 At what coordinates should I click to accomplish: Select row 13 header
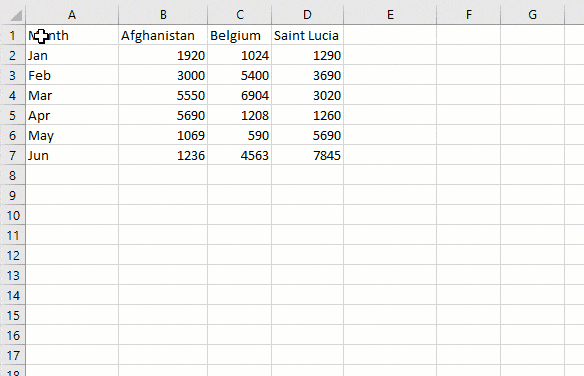(13, 275)
